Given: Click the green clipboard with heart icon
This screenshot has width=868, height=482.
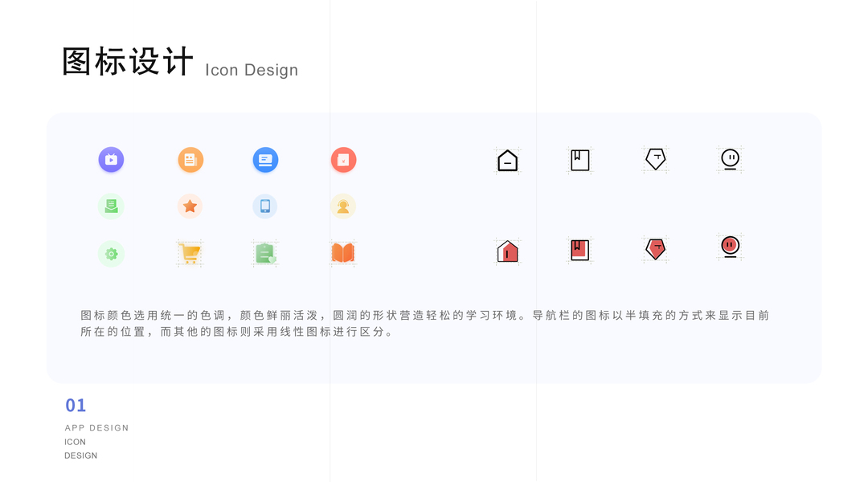Looking at the screenshot, I should point(265,253).
